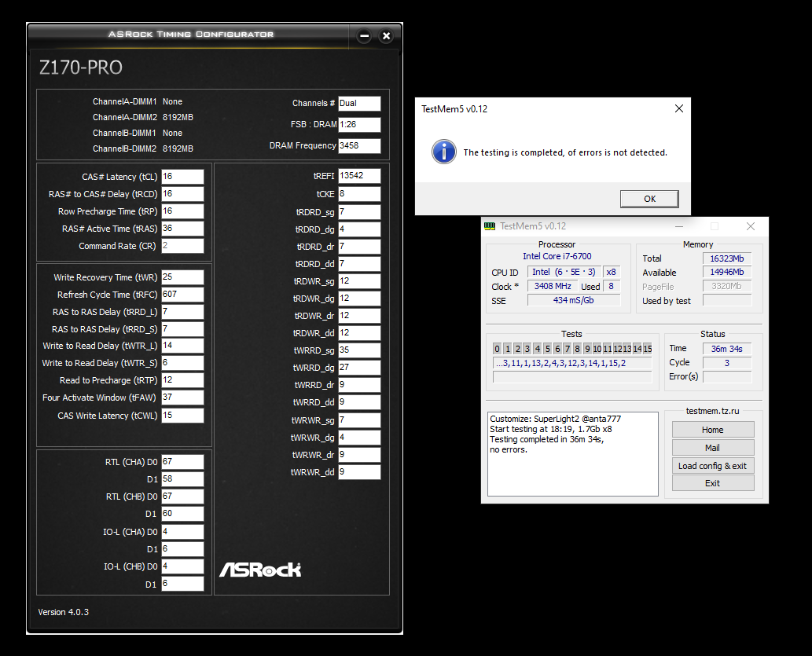
Task: Click the Exit button in TestMem5
Action: click(713, 483)
